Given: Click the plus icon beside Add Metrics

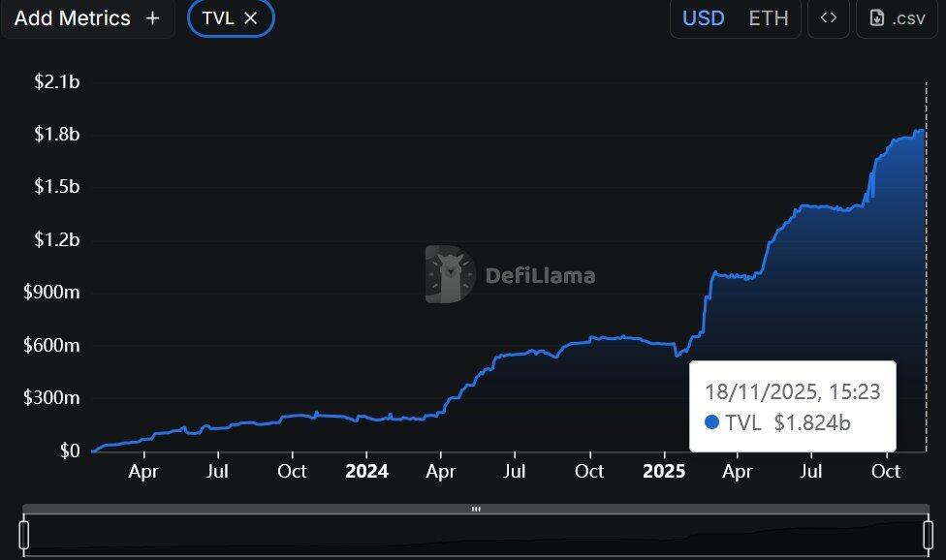Looking at the screenshot, I should click(x=152, y=18).
